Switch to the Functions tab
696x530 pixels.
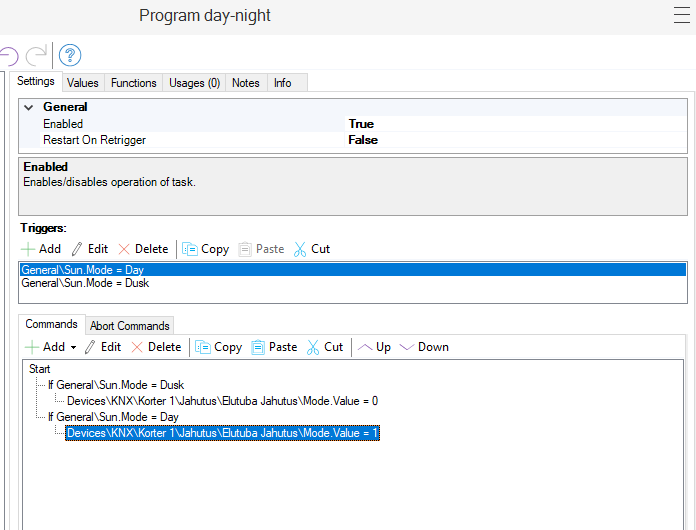tap(133, 83)
